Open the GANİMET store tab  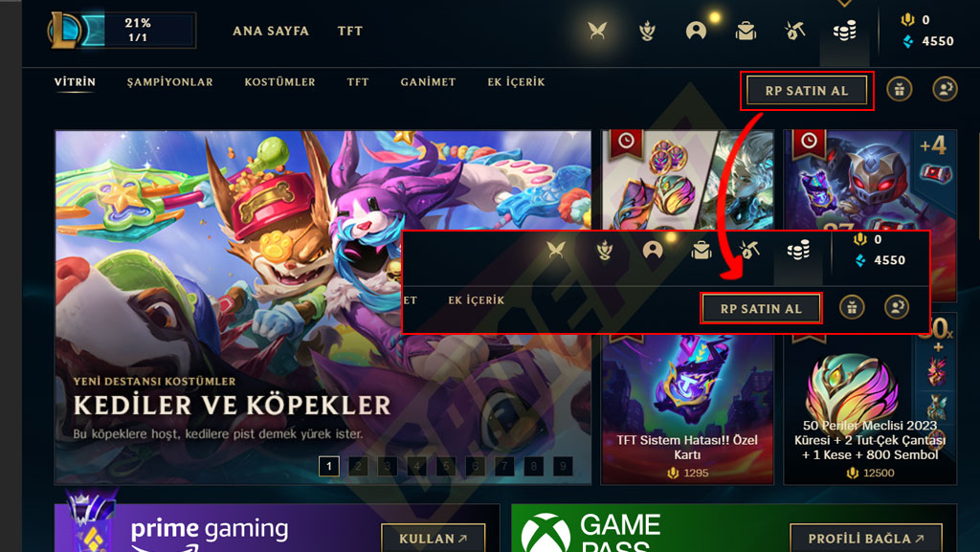(x=428, y=82)
